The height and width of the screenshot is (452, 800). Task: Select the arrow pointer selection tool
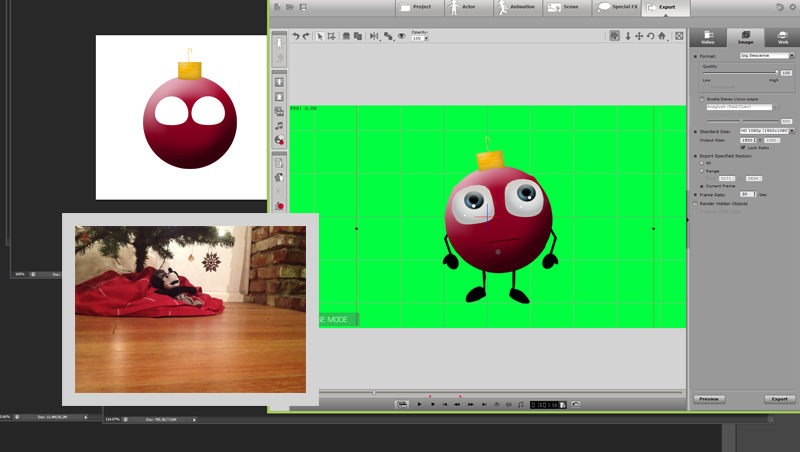(x=320, y=36)
